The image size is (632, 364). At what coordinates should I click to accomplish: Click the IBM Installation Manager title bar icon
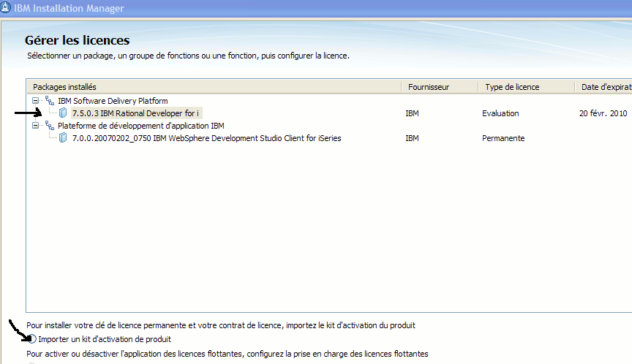click(5, 7)
